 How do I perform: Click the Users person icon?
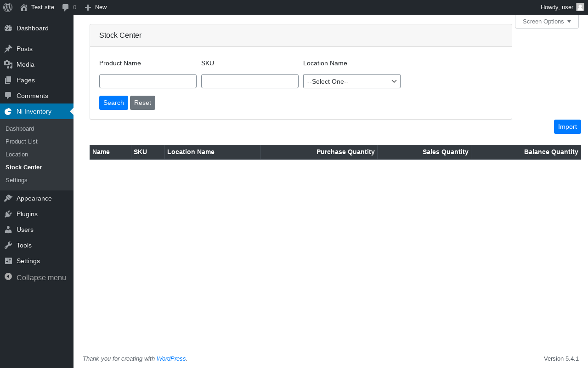tap(8, 230)
